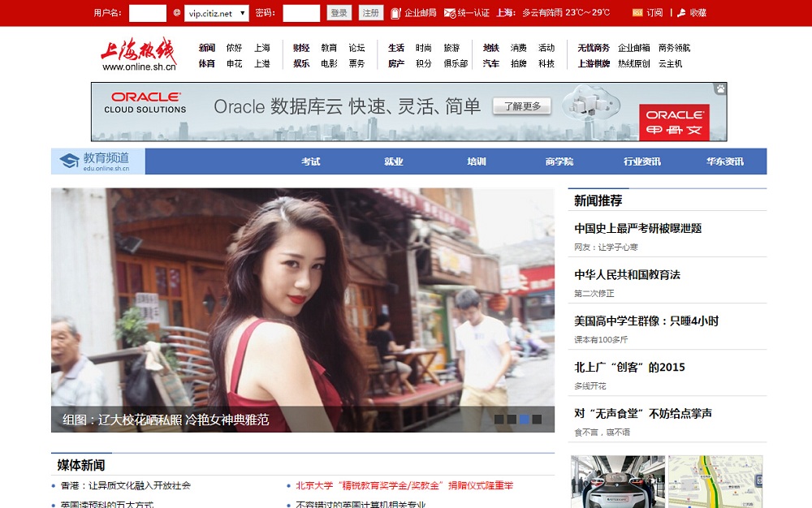Screen dimensions: 812x508
Task: Click the Oracle 数据库云 banner text
Action: click(347, 106)
